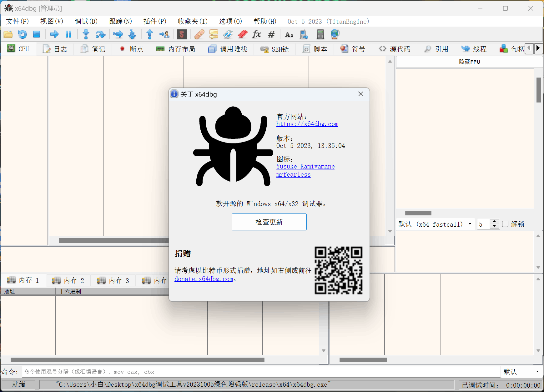This screenshot has width=544, height=392.
Task: Switch to the 引用 tab
Action: [x=436, y=49]
